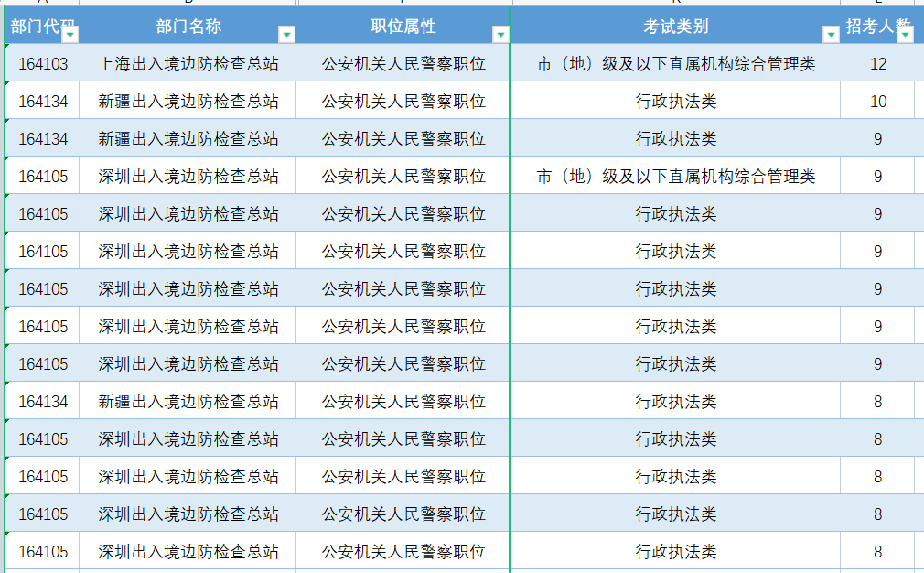Select 164134 in the row with 10
924x573 pixels.
coord(42,102)
